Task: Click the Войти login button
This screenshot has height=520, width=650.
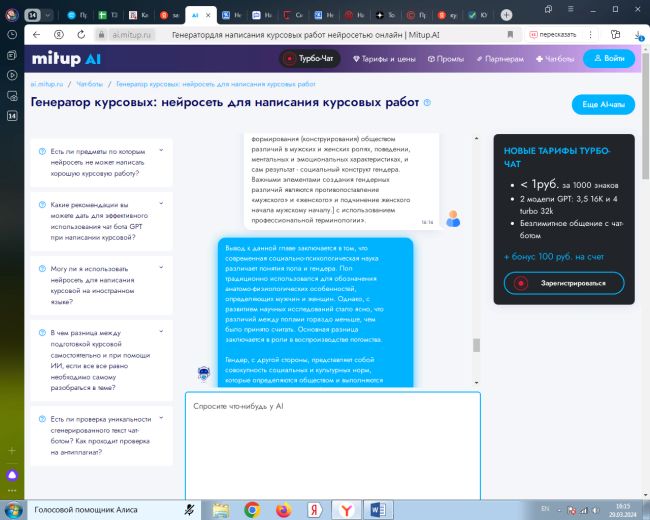Action: (608, 59)
